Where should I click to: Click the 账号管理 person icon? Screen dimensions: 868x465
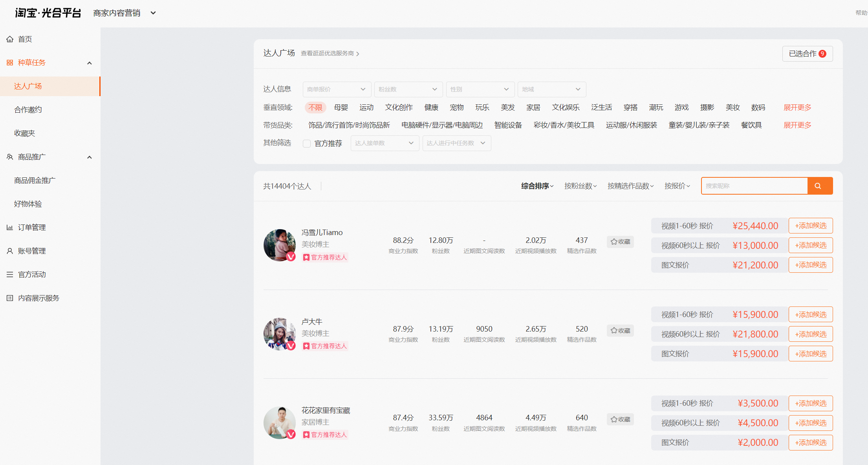point(10,251)
